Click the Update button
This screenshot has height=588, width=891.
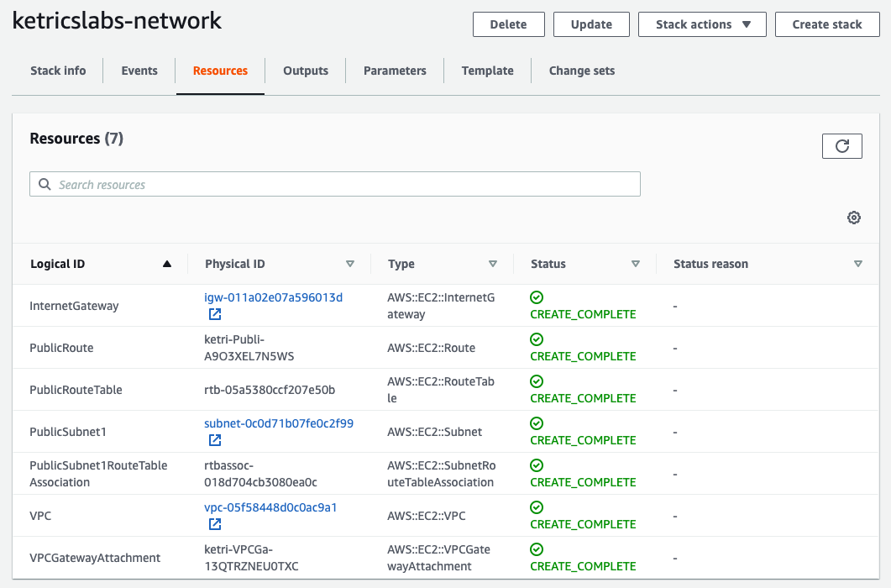pyautogui.click(x=591, y=24)
